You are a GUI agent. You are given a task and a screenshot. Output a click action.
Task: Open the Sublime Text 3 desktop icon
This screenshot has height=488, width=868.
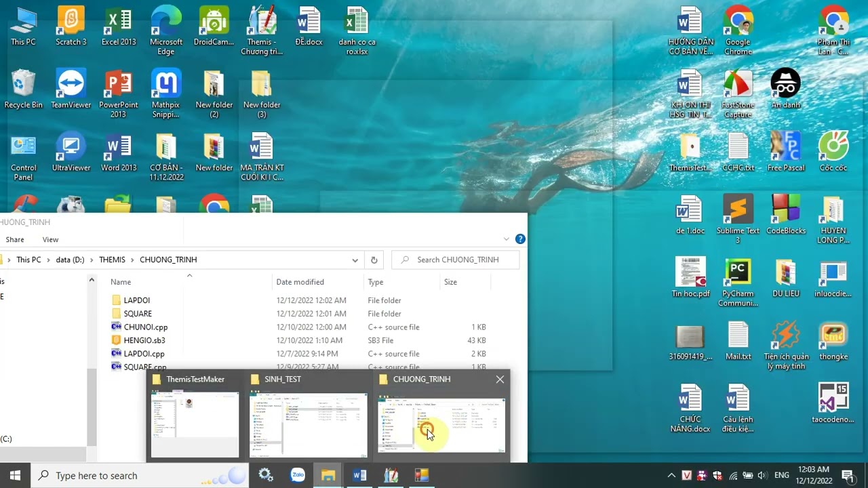pyautogui.click(x=738, y=220)
